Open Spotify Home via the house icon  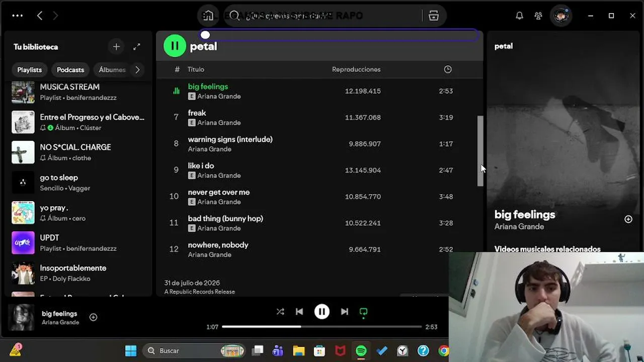[x=208, y=16]
